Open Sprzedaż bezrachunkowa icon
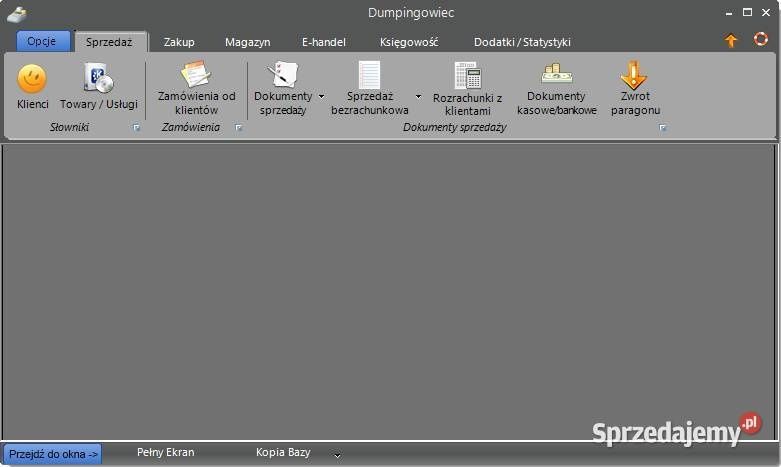781x467 pixels. click(370, 75)
